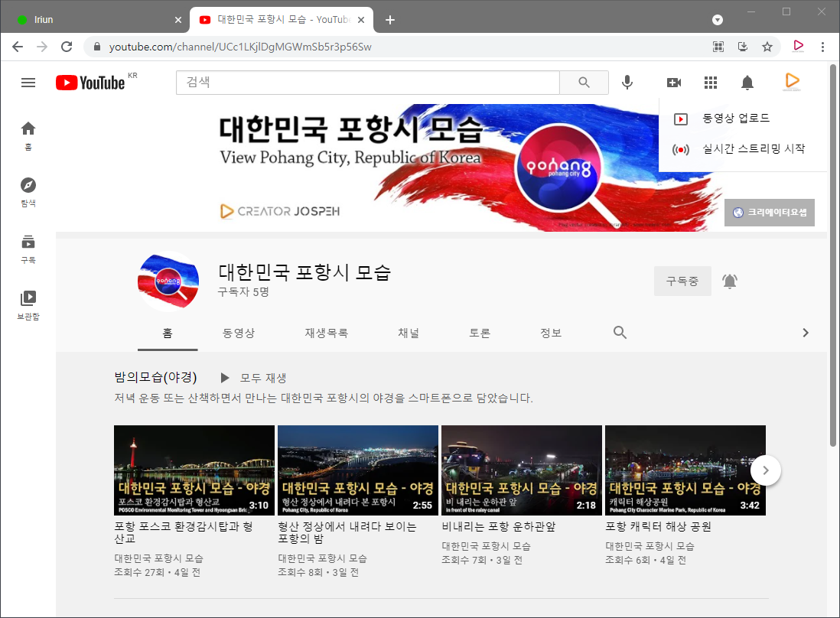840x618 pixels.
Task: Open video title 포항 포스코 환경감시탑과 형산교
Action: (x=183, y=532)
